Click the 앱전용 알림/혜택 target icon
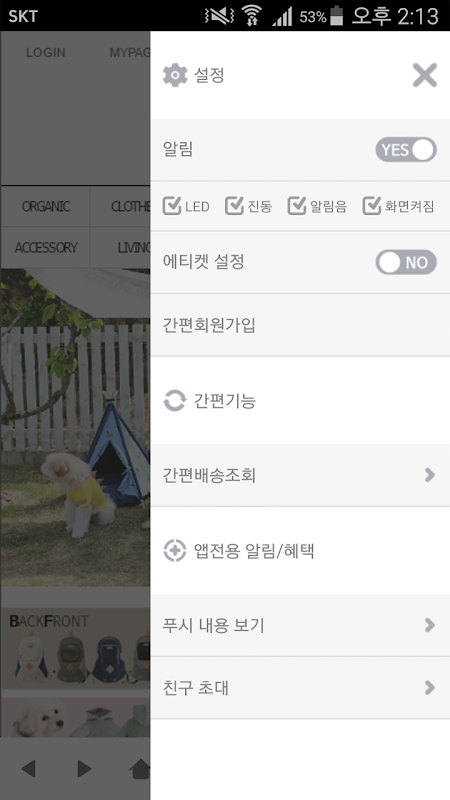The image size is (450, 800). [174, 551]
